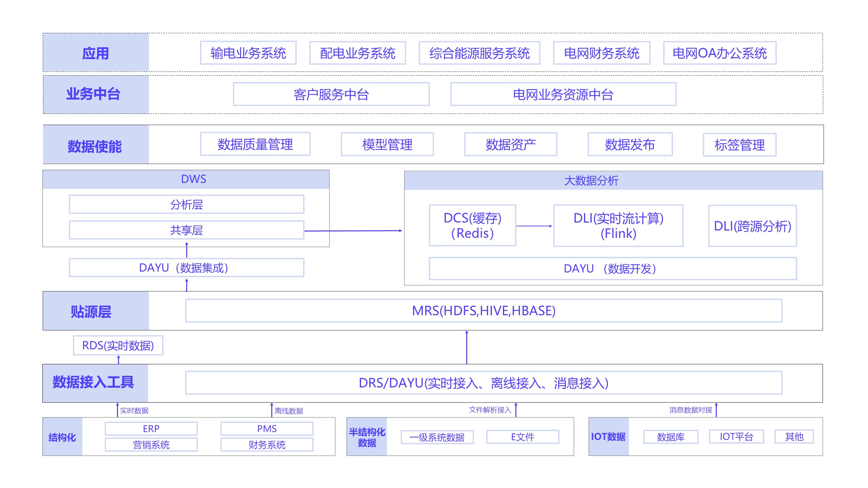Click the 综合能源服务系统 box
This screenshot has height=488, width=868.
click(x=479, y=53)
